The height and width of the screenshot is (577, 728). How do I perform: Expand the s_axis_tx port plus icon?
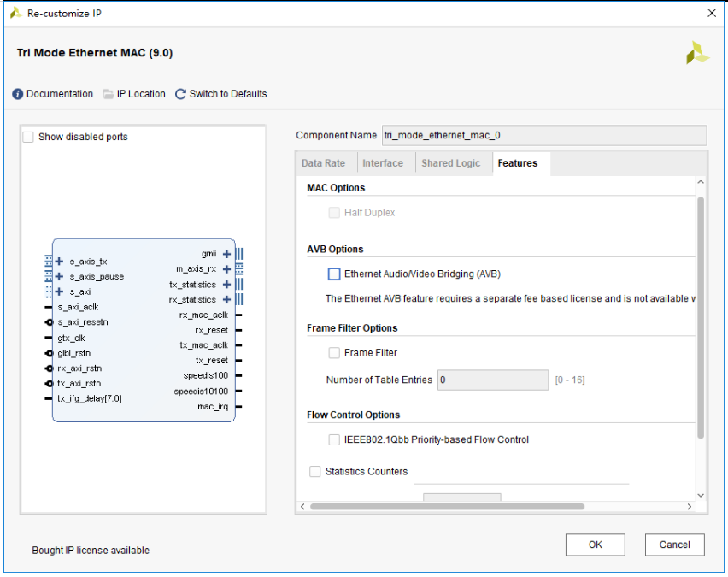point(61,262)
